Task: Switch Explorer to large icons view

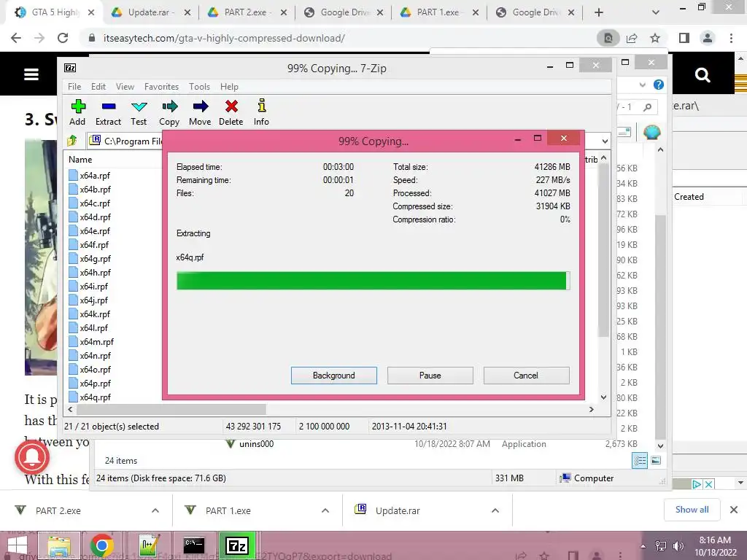Action: (x=656, y=460)
